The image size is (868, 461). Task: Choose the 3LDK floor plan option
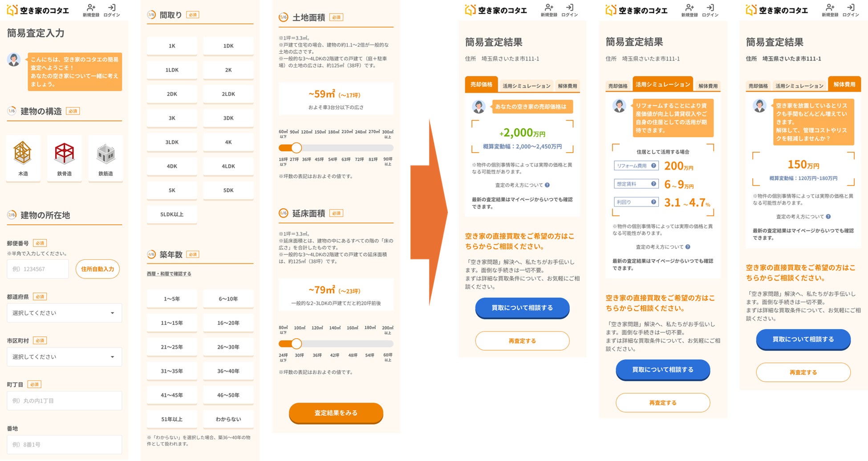[x=172, y=142]
